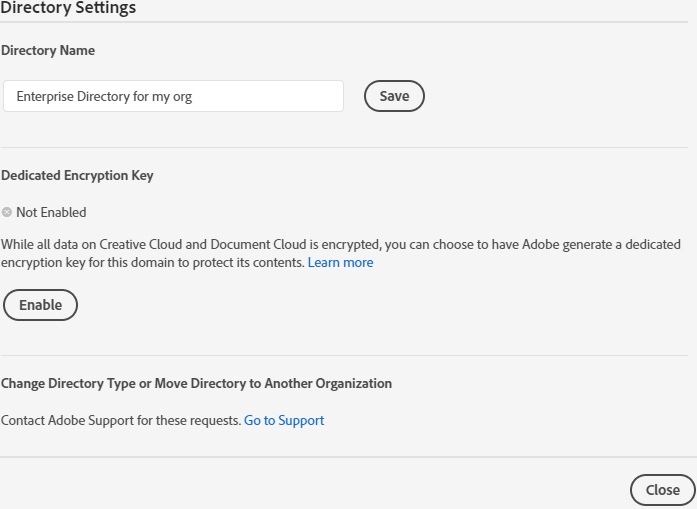The height and width of the screenshot is (509, 697).
Task: Open the Learn more link
Action: 340,262
